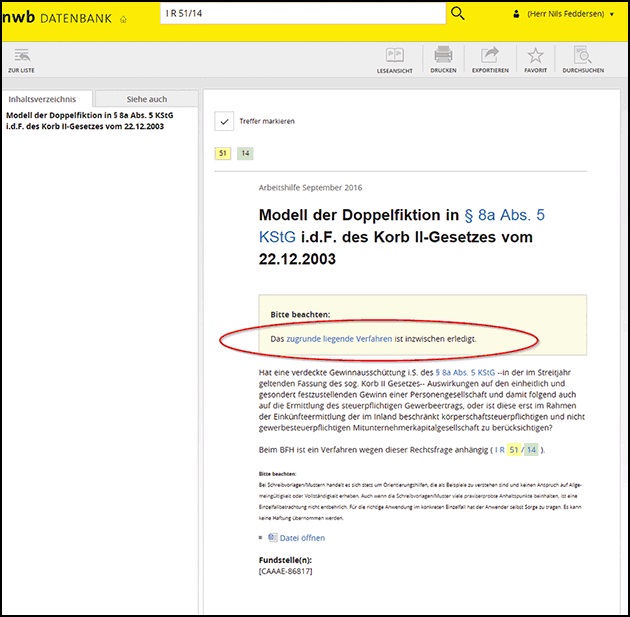Click the Drucken printer icon

coord(443,61)
